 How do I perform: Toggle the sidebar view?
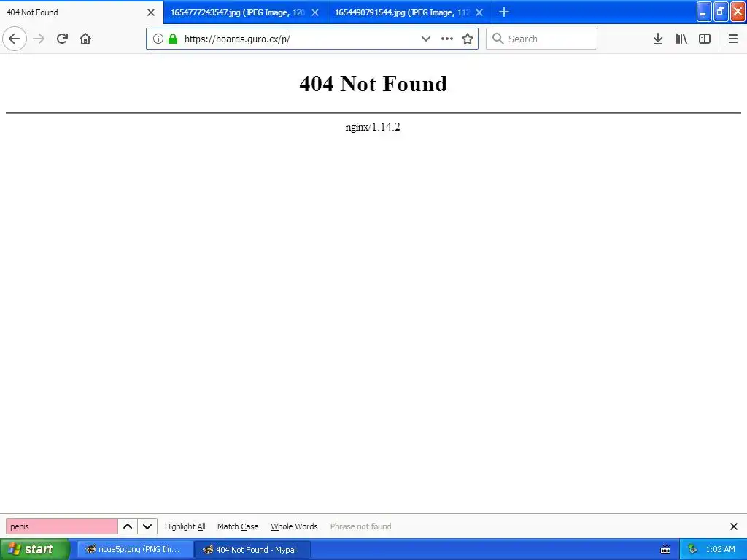[x=705, y=39]
